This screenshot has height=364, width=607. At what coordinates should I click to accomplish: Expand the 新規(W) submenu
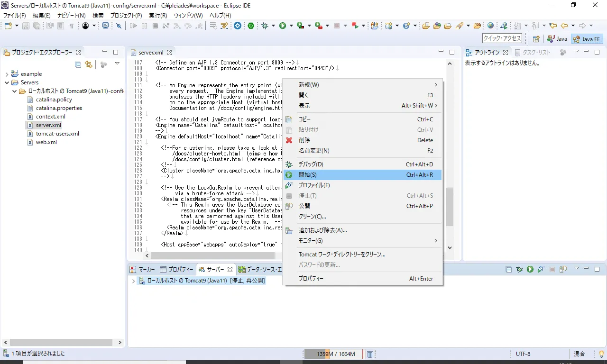point(363,85)
